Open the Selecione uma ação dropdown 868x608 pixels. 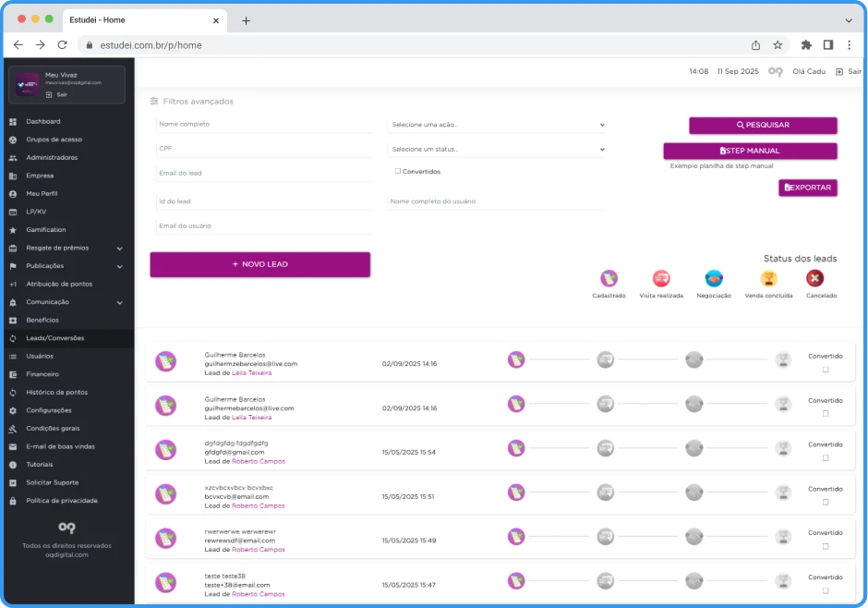click(497, 125)
